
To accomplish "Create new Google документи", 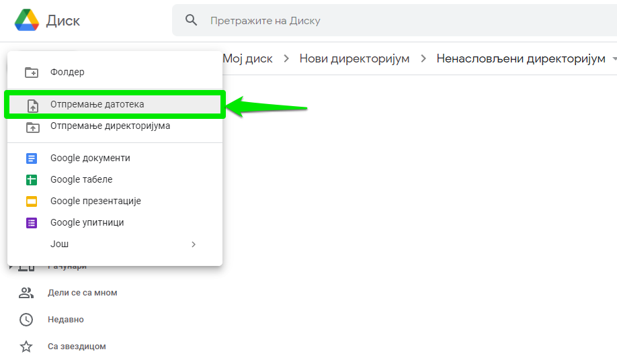I will tap(115, 158).
